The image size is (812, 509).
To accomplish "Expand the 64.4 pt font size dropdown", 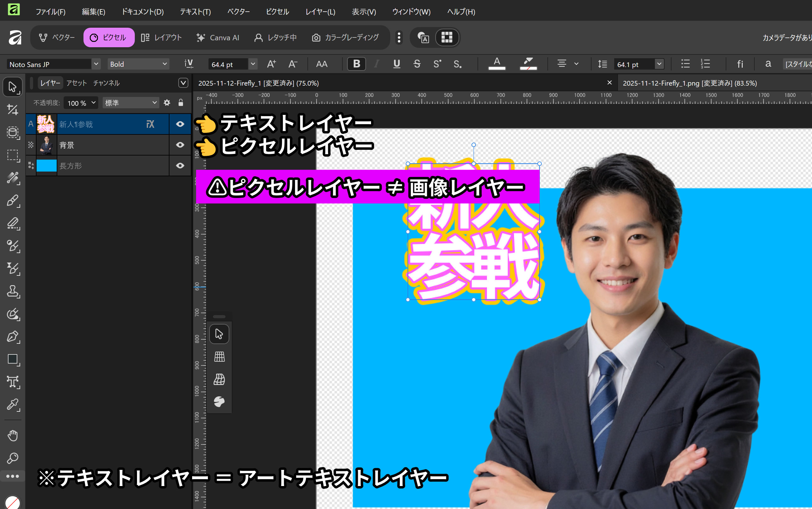I will click(253, 64).
